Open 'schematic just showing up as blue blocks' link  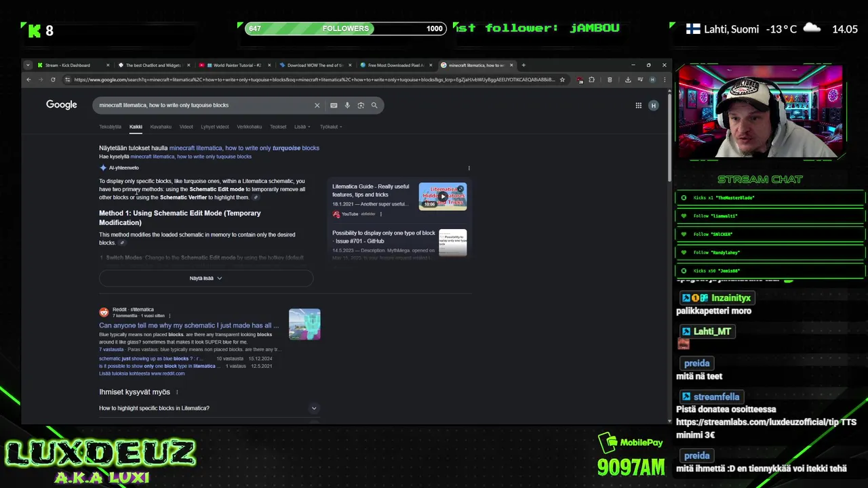coord(151,359)
